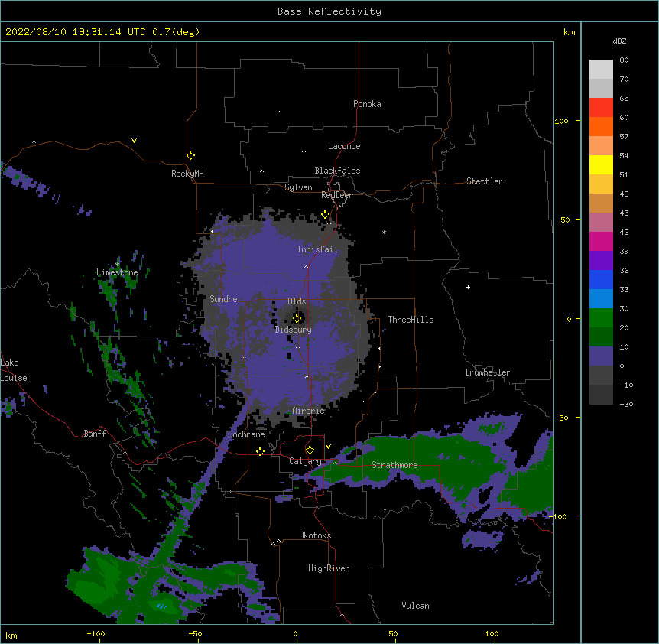This screenshot has width=659, height=644.
Task: Click the km unit label at top right
Action: 570,32
